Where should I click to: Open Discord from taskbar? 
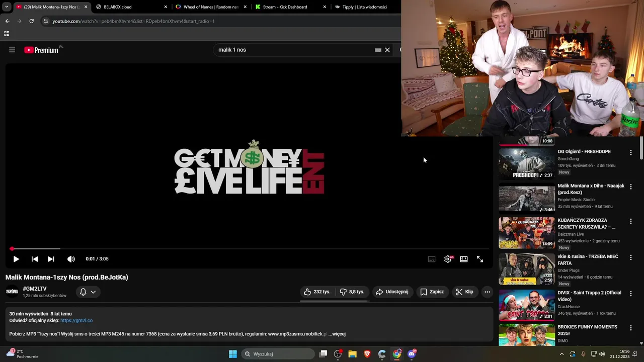[412, 354]
